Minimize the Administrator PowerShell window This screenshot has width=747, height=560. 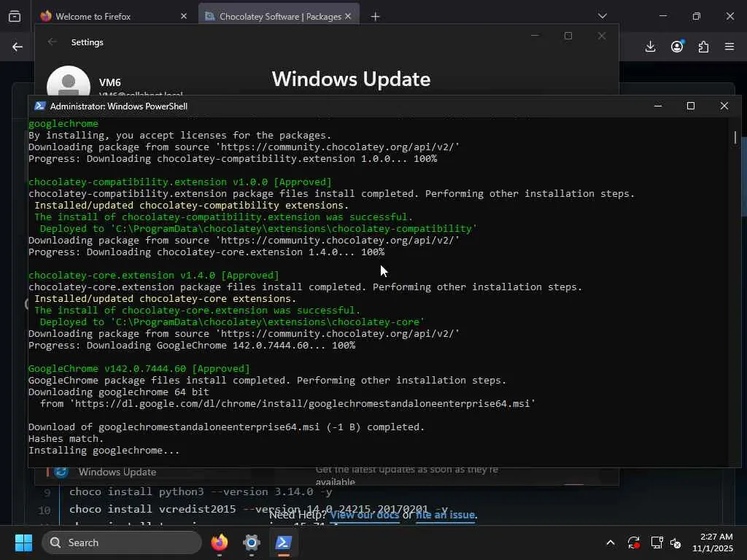pyautogui.click(x=658, y=106)
